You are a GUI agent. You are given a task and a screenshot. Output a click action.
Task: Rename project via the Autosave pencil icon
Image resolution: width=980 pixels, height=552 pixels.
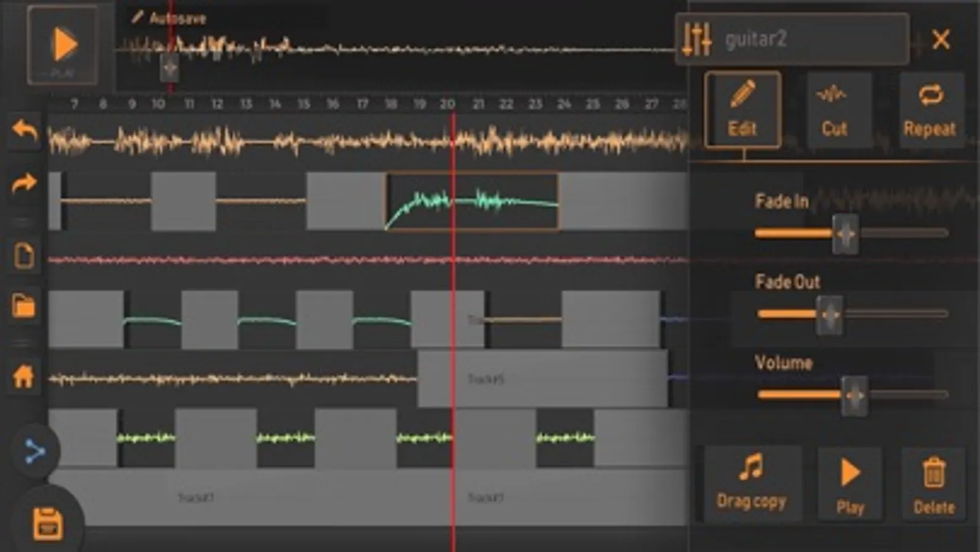pyautogui.click(x=137, y=17)
